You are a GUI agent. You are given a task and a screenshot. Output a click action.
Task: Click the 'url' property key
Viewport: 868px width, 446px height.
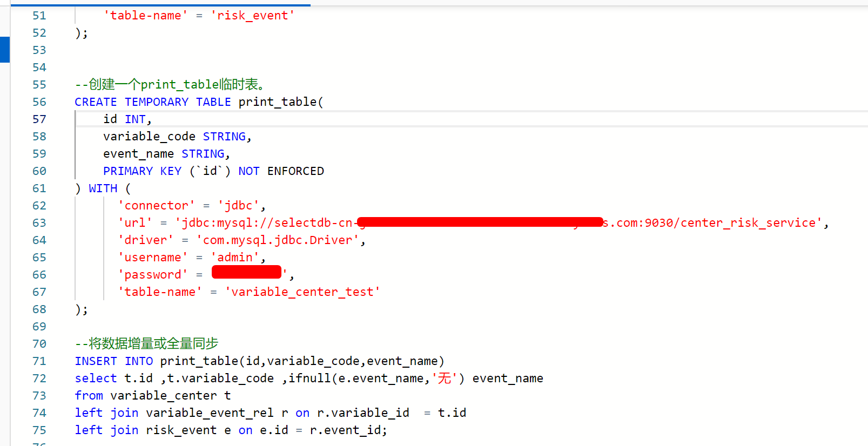click(135, 223)
